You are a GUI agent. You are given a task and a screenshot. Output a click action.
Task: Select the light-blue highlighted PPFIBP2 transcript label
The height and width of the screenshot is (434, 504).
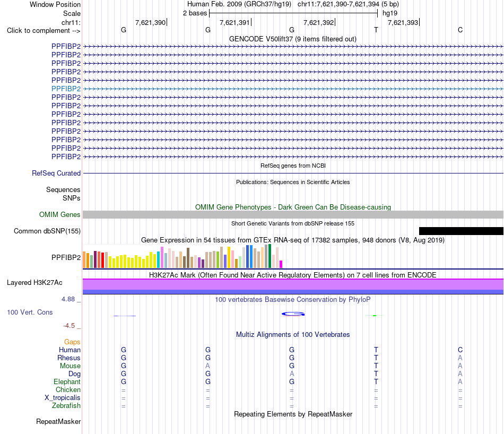66,89
